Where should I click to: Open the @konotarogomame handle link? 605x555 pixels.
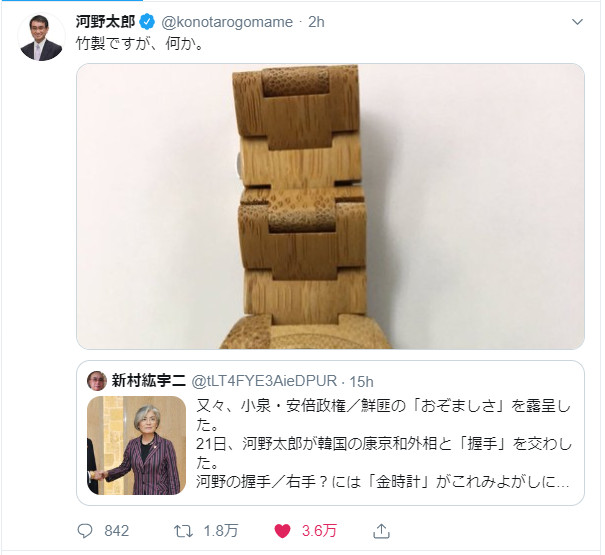[x=227, y=22]
